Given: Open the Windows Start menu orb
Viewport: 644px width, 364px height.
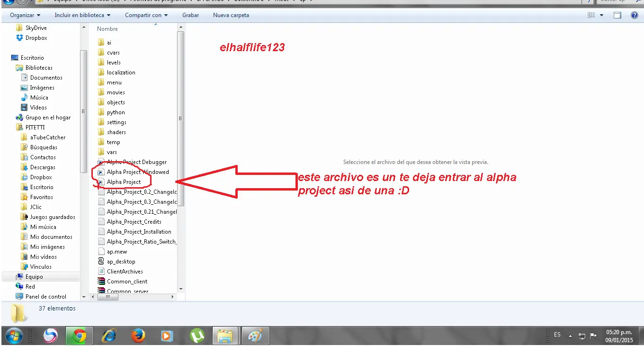Looking at the screenshot, I should [x=14, y=336].
